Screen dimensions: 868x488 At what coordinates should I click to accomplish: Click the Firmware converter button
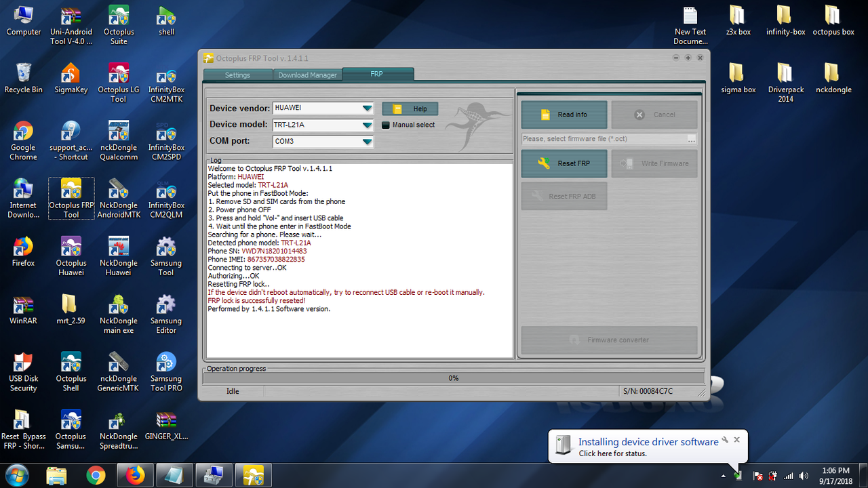tap(609, 340)
